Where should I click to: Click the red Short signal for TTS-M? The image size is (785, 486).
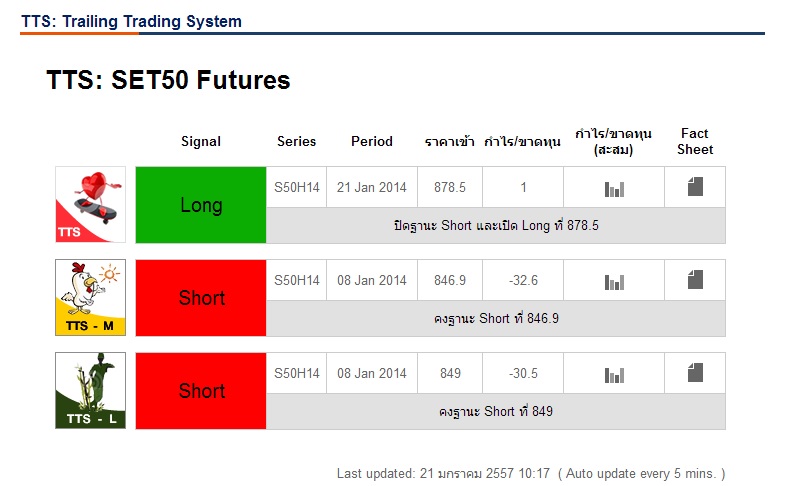(201, 298)
